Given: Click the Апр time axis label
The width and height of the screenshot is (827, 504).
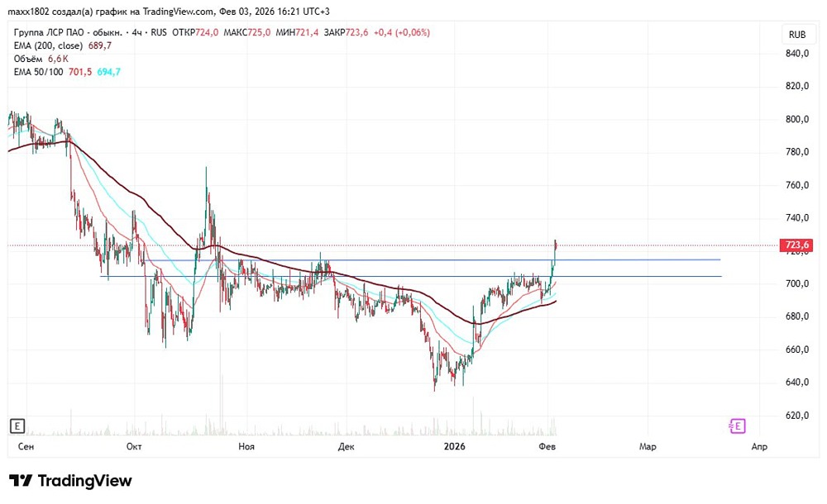Looking at the screenshot, I should [759, 446].
